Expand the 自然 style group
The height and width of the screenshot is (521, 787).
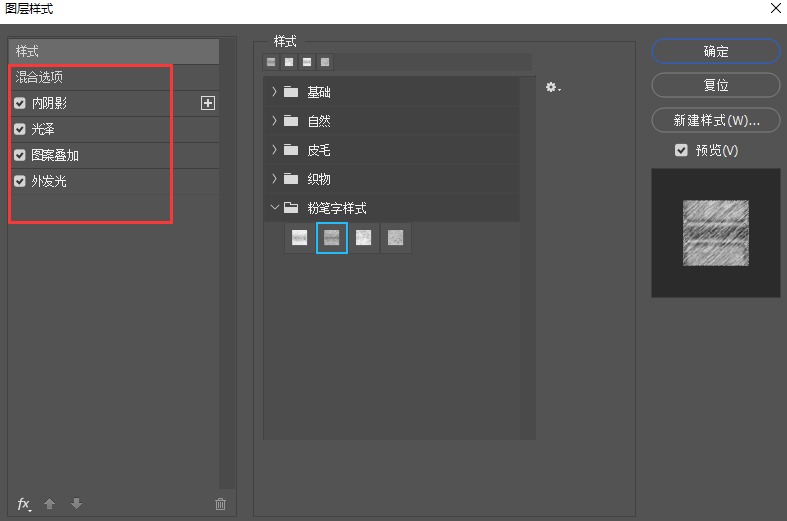click(274, 121)
